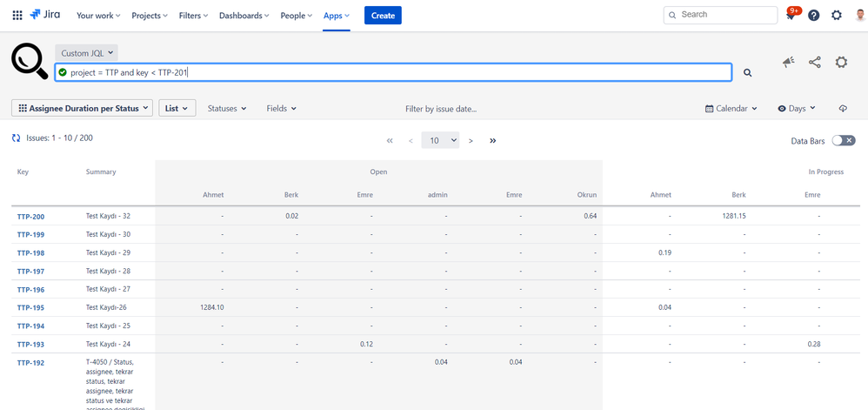
Task: Click the Issues: 1 - 10 / 200 counter
Action: 59,138
